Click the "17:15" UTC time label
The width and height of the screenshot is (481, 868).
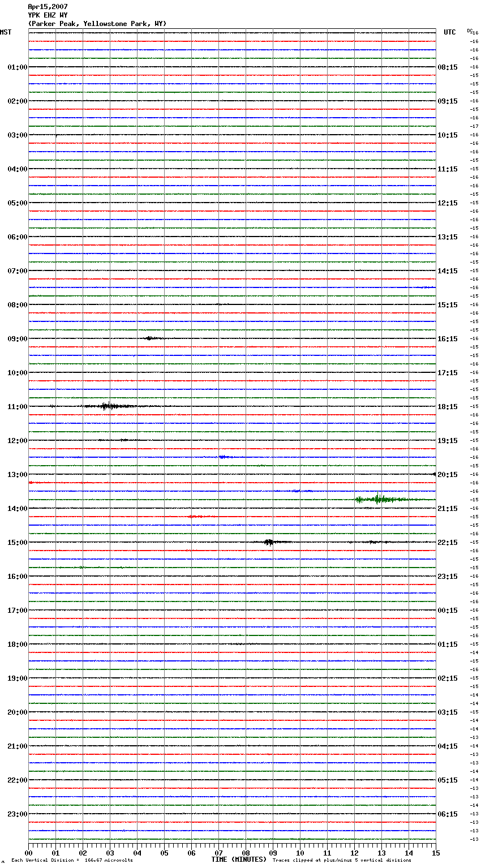[448, 373]
